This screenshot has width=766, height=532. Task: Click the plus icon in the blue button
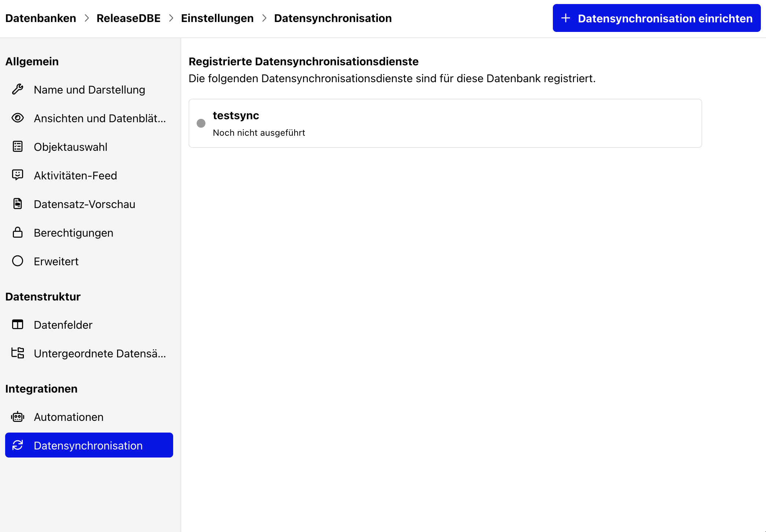click(x=566, y=18)
